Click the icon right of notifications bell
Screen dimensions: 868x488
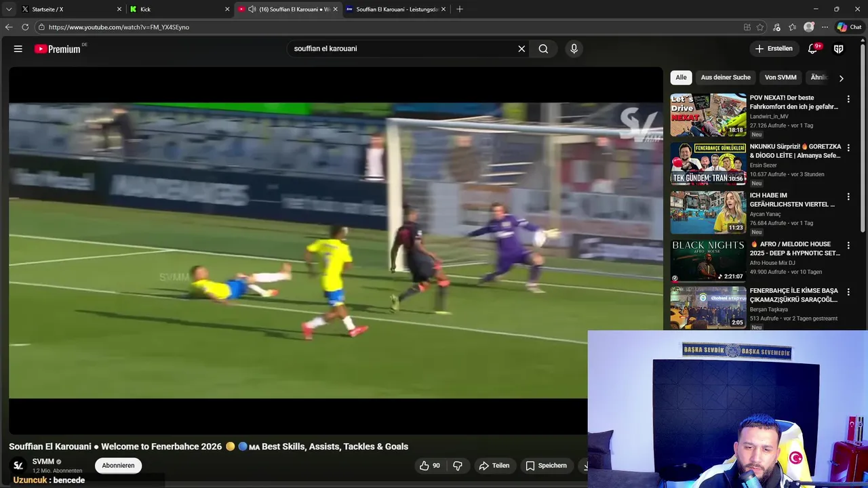(838, 49)
